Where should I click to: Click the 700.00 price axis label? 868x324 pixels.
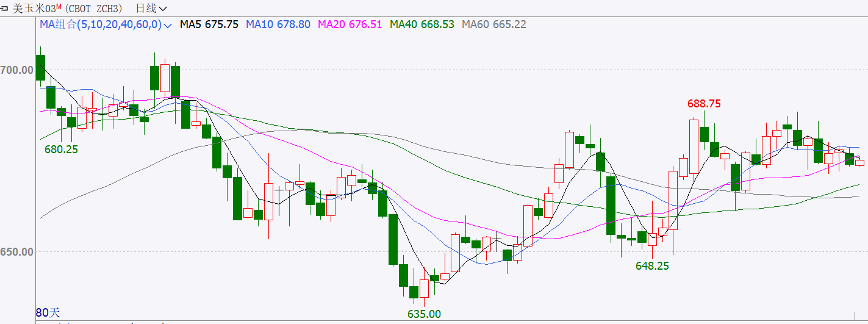point(17,70)
